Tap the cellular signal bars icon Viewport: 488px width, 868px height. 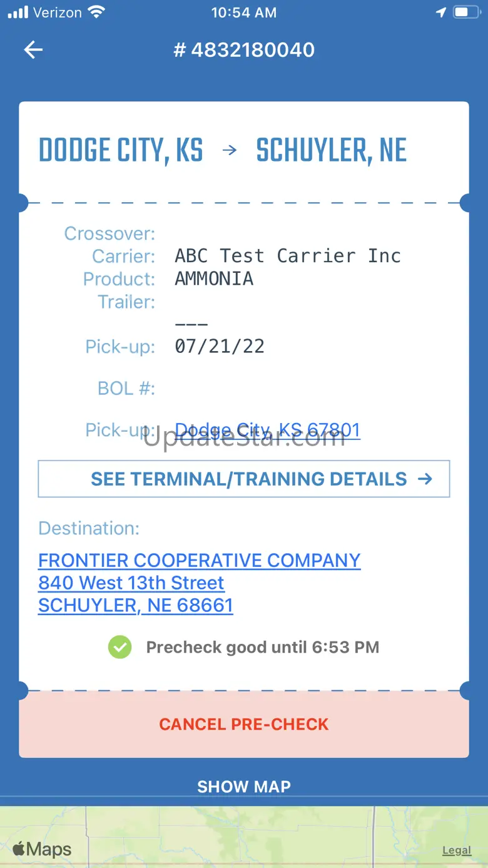coord(18,12)
